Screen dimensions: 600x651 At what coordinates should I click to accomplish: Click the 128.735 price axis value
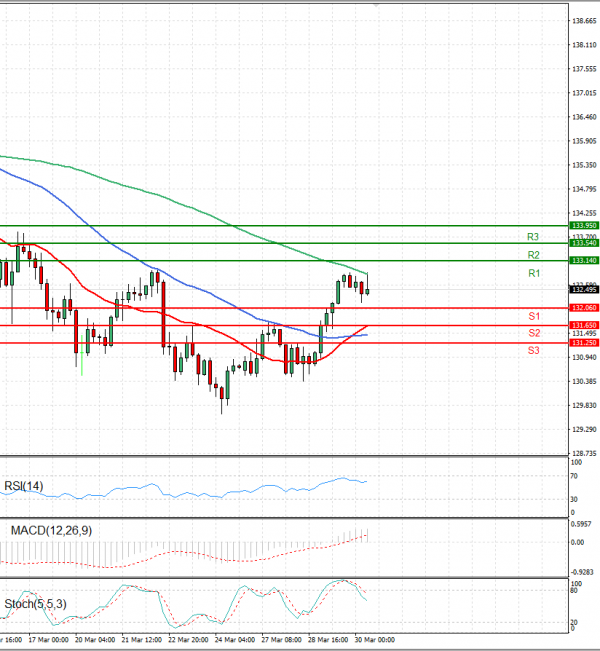click(584, 453)
